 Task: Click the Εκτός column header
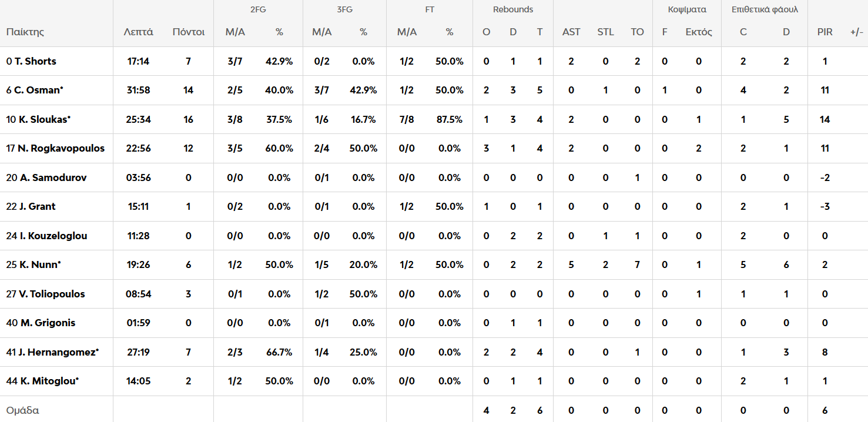(x=698, y=32)
